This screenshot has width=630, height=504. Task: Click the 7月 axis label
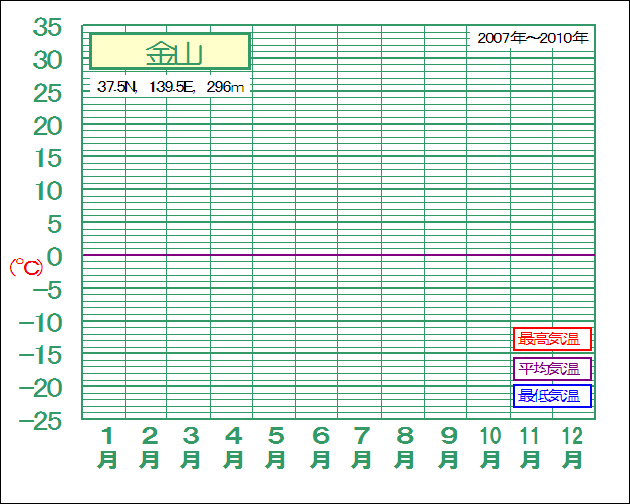(x=361, y=447)
